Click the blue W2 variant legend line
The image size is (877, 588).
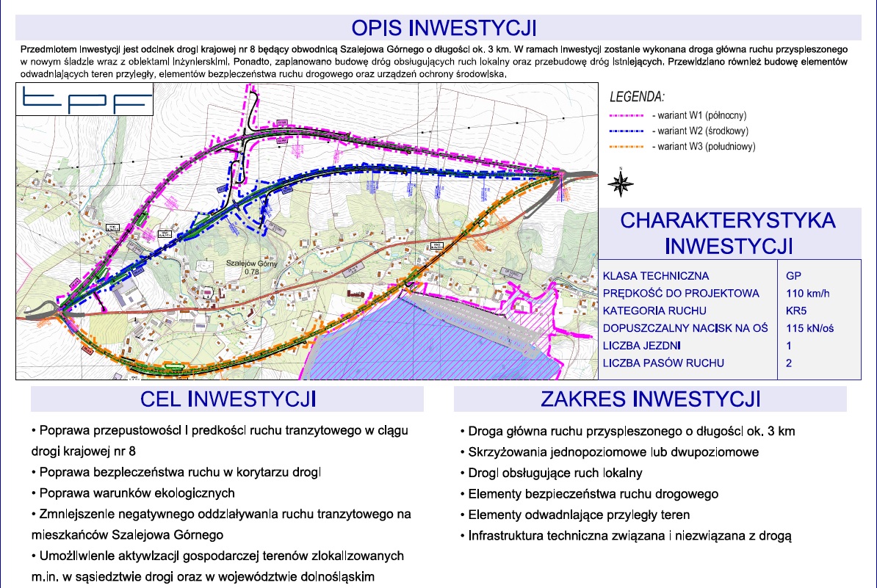tap(627, 131)
